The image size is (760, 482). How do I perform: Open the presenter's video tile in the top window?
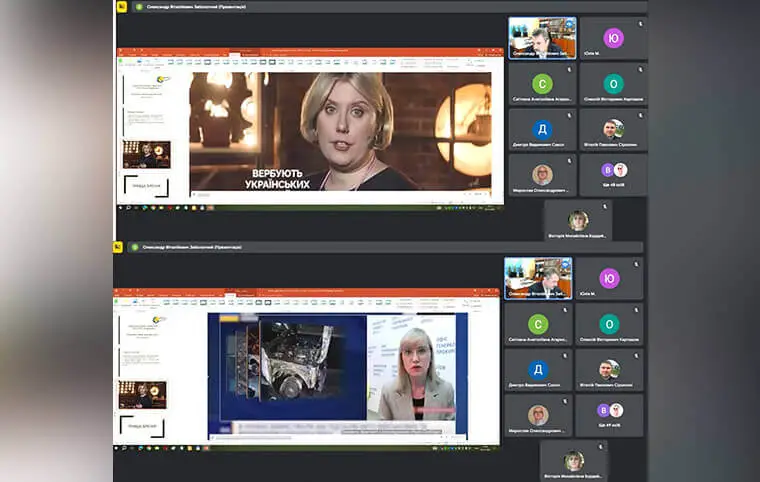[542, 38]
